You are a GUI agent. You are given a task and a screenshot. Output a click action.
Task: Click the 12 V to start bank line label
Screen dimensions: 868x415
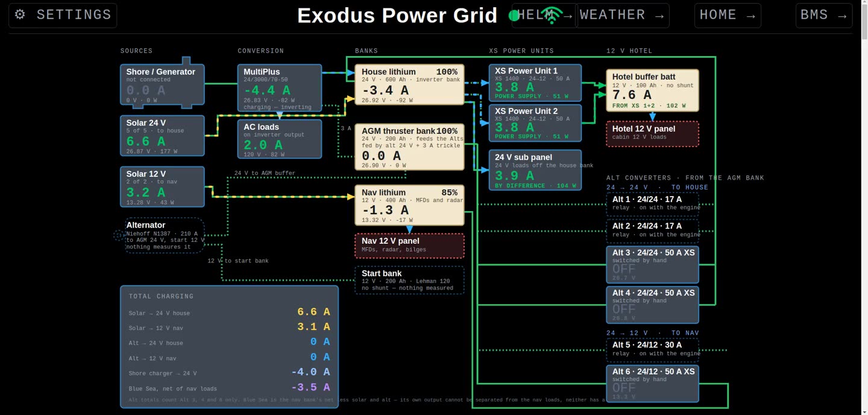[x=238, y=261]
